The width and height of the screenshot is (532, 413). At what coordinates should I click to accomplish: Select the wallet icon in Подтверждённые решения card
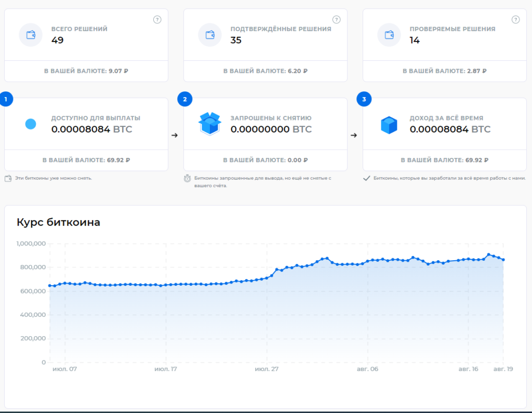coord(210,35)
